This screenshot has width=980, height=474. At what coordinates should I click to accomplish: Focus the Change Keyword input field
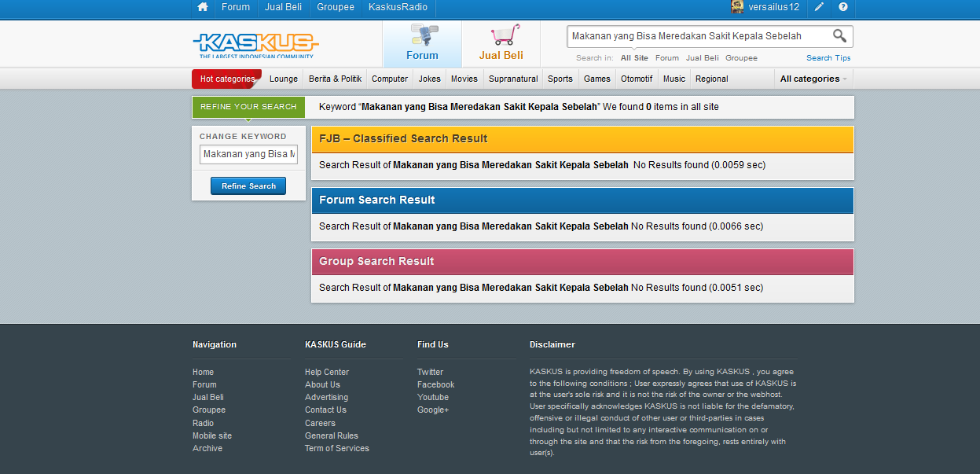click(x=248, y=154)
